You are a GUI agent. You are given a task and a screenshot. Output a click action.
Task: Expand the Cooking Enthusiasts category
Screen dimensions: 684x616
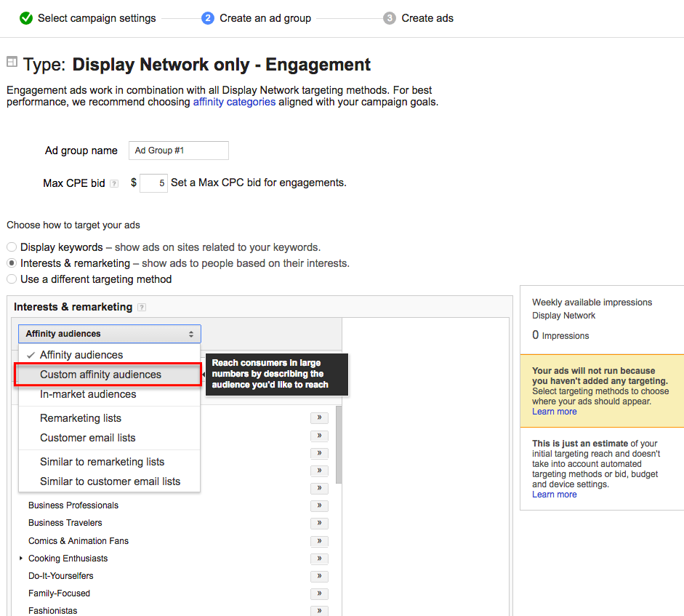tap(21, 559)
